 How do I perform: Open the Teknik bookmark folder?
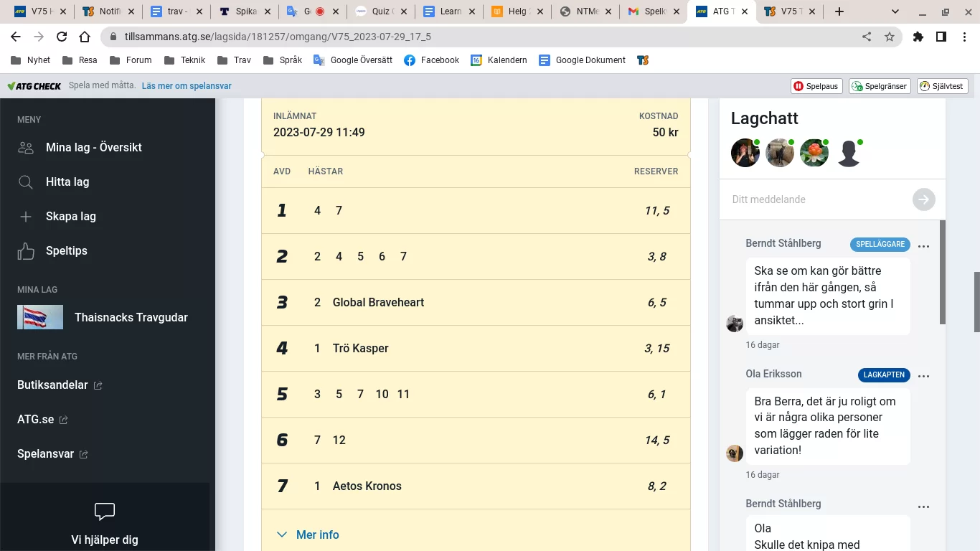coord(184,60)
